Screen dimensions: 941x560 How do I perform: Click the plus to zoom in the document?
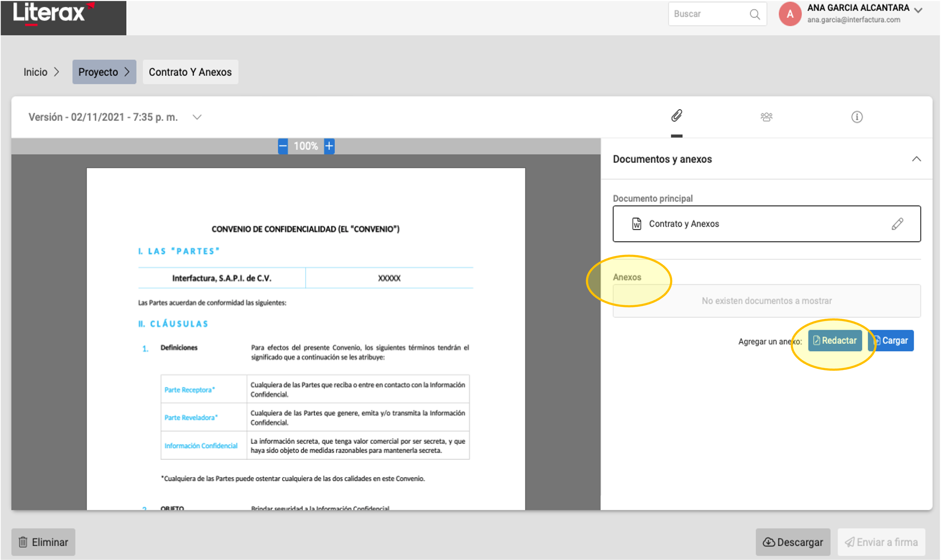click(x=329, y=146)
